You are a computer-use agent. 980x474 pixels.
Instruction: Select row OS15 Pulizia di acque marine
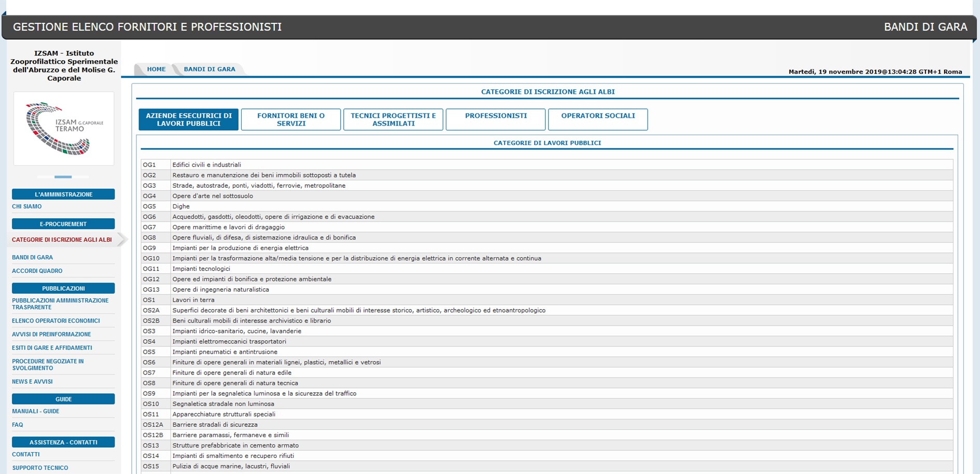pyautogui.click(x=547, y=465)
